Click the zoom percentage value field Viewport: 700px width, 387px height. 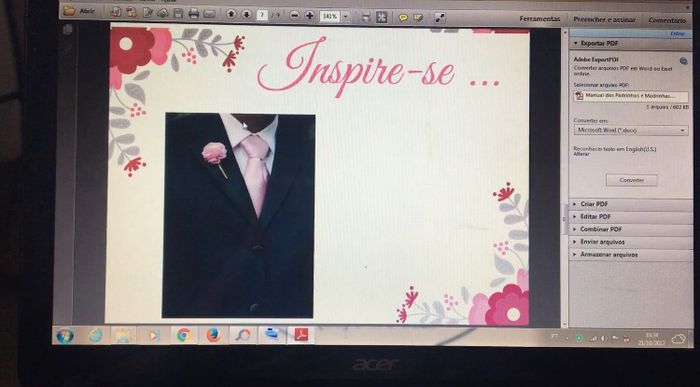pyautogui.click(x=330, y=16)
